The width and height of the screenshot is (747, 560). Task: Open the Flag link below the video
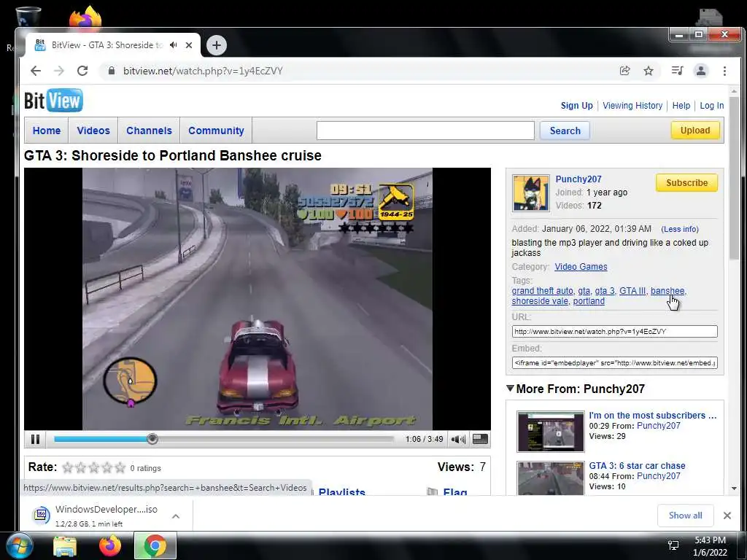[455, 492]
